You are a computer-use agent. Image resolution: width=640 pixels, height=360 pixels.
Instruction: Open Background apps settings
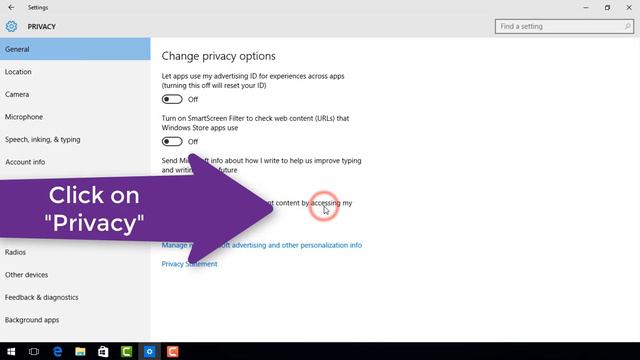[75, 320]
